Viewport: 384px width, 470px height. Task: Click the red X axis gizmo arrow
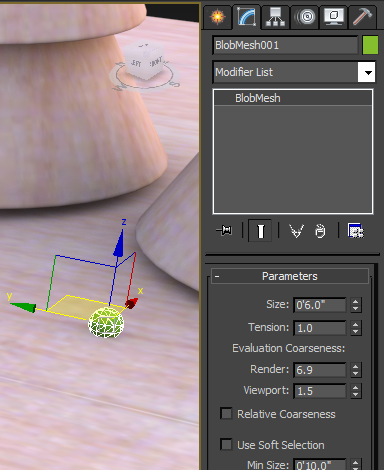132,303
